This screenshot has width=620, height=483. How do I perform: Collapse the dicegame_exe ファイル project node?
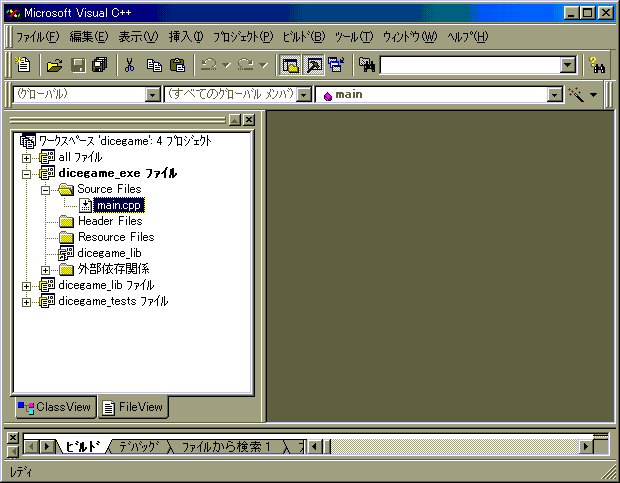point(26,174)
